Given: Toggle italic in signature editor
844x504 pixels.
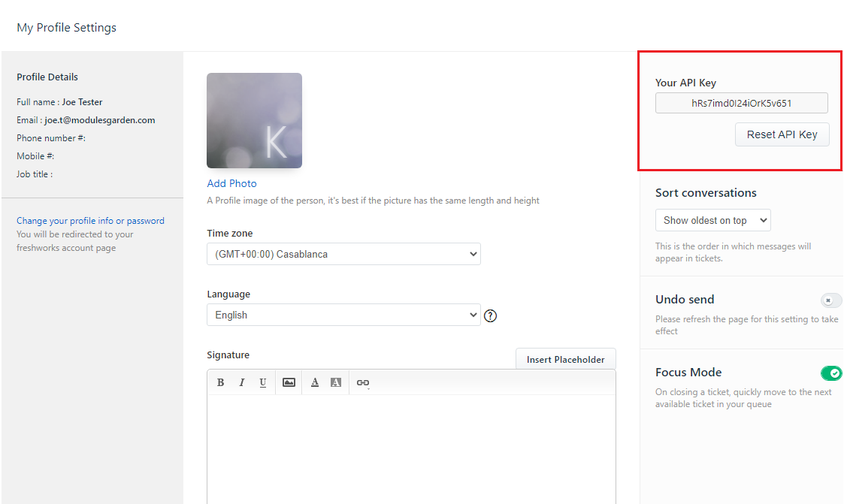Looking at the screenshot, I should point(242,382).
